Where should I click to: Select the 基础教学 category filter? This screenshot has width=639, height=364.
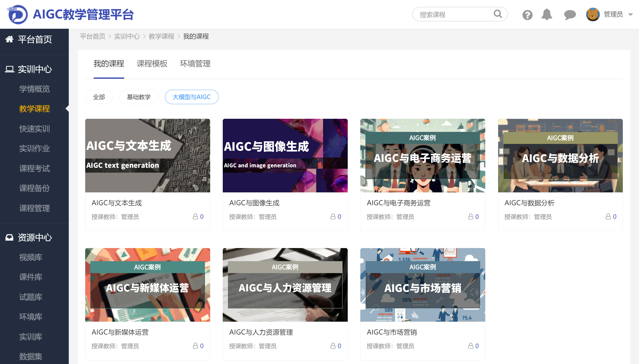pos(139,97)
